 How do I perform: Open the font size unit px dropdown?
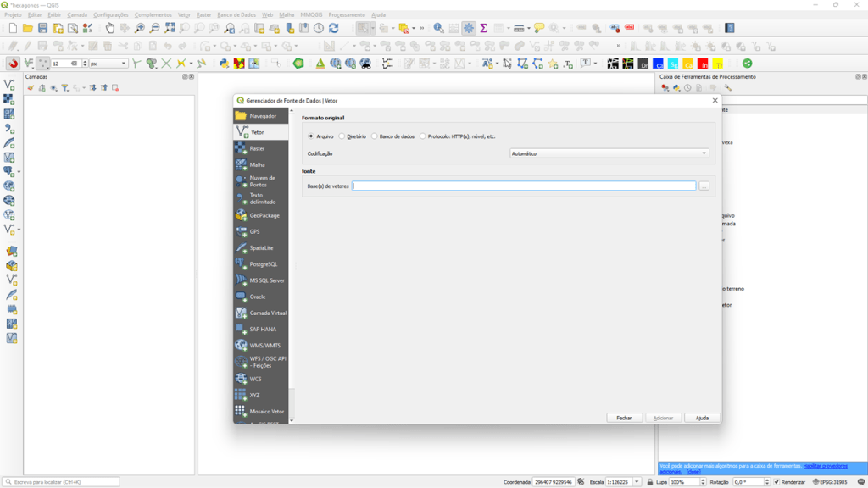(108, 64)
